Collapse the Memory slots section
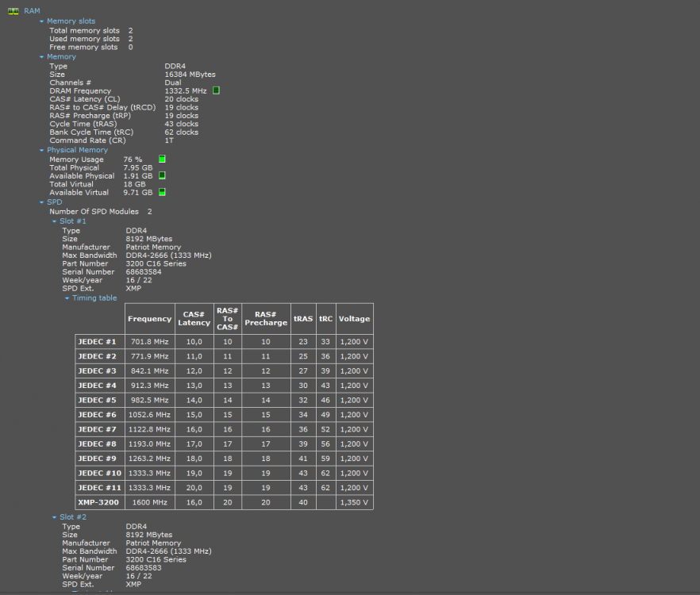700x595 pixels. point(41,21)
